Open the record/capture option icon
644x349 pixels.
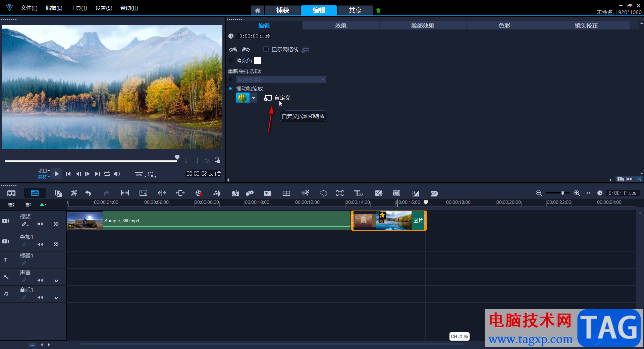[x=199, y=193]
